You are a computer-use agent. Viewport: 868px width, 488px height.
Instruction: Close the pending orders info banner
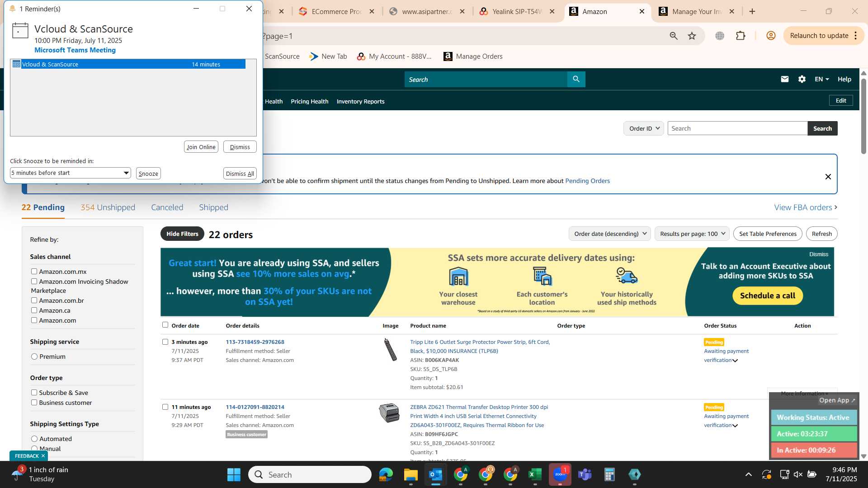pos(828,177)
